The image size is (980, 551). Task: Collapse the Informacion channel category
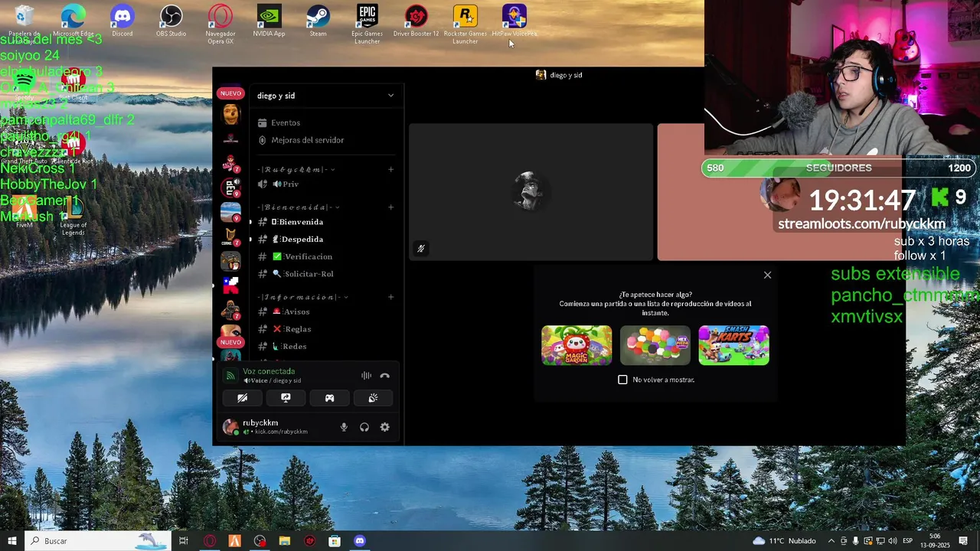[x=303, y=297]
